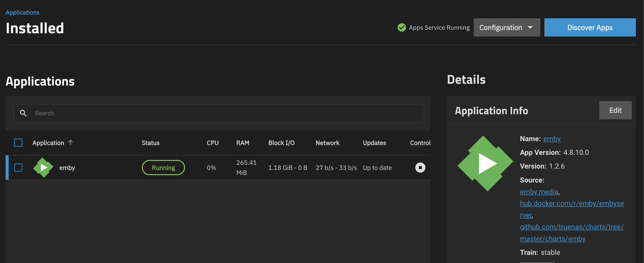Stop the emby app via control icon

tap(420, 167)
